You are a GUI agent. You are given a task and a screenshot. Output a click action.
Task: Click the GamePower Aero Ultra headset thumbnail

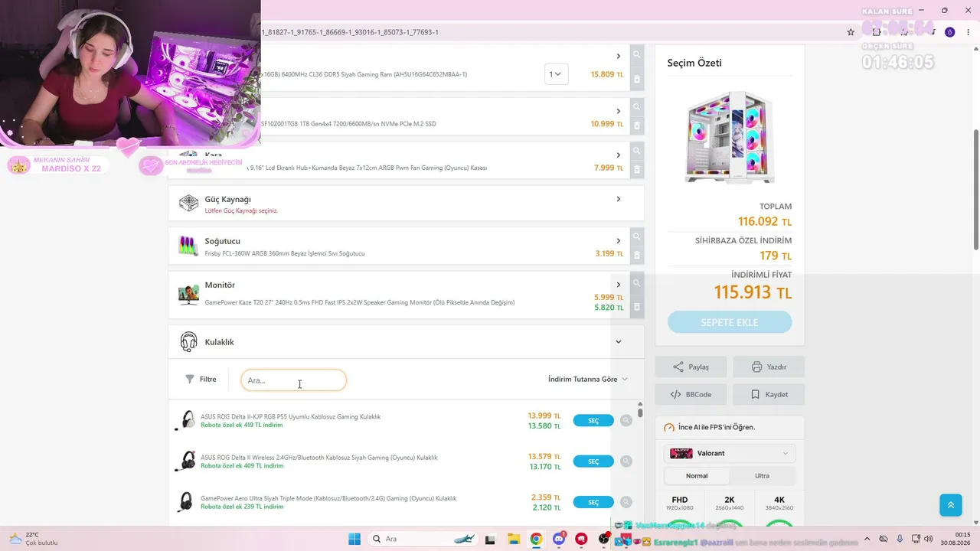[x=185, y=502]
